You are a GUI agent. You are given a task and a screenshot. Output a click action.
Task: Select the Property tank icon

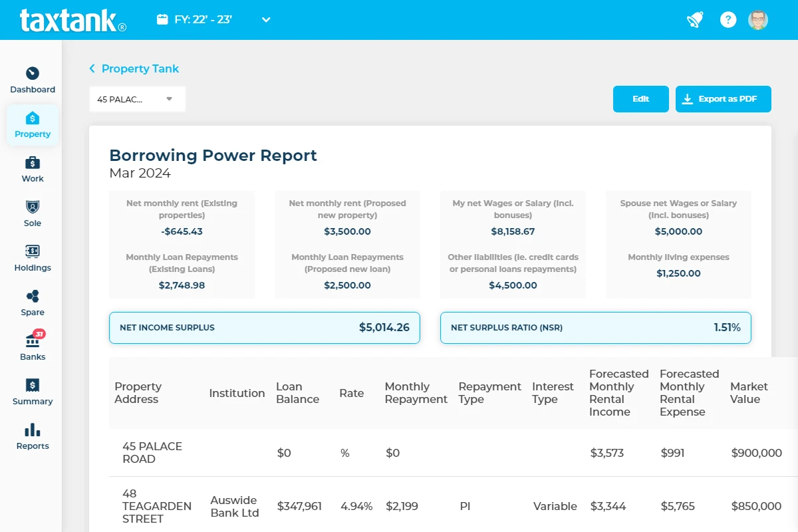(x=32, y=125)
